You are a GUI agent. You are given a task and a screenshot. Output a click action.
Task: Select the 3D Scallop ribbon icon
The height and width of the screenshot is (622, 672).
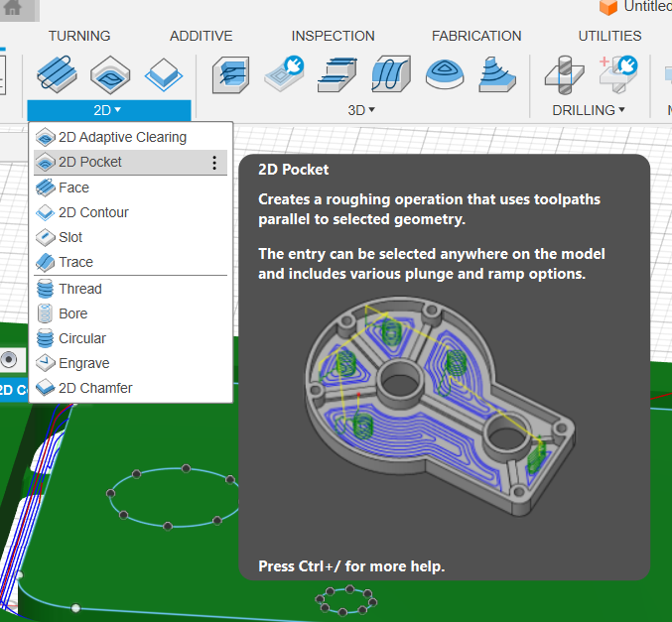click(x=445, y=74)
